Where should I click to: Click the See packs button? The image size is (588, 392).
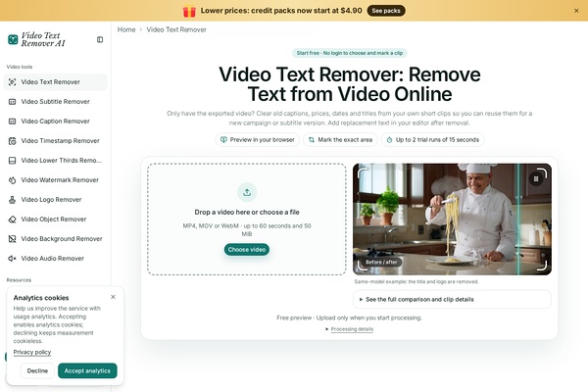[x=386, y=11]
